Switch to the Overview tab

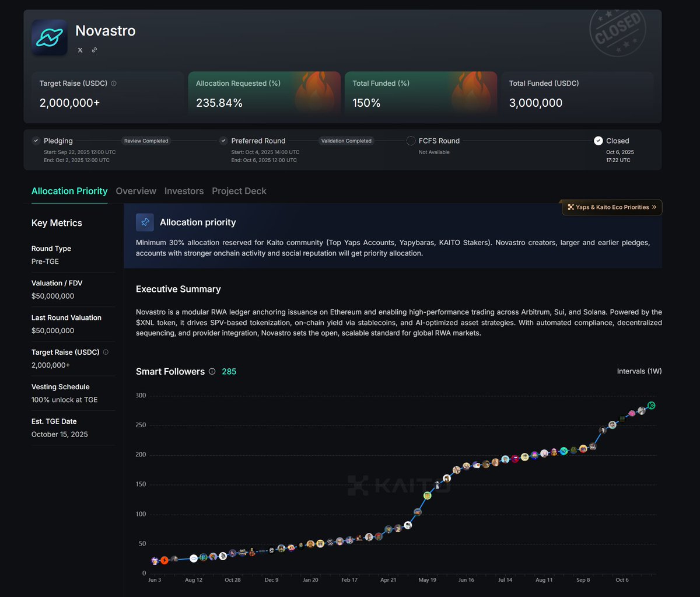tap(136, 191)
